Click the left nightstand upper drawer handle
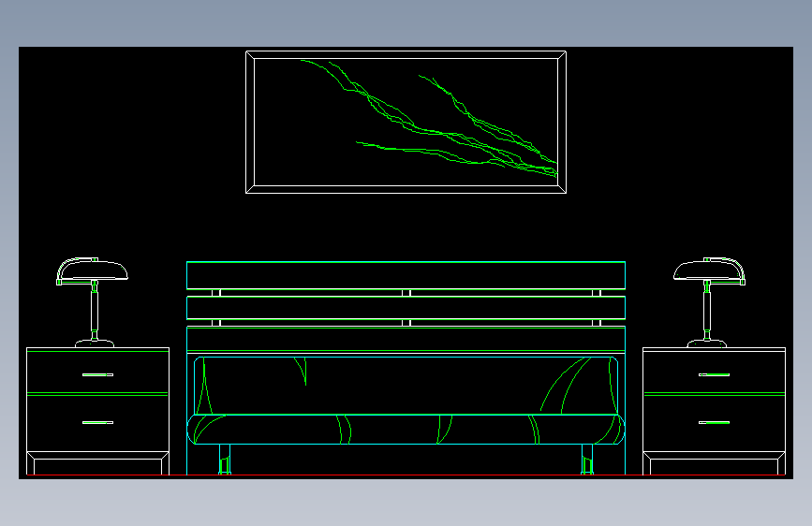Viewport: 812px width, 526px height. (97, 374)
